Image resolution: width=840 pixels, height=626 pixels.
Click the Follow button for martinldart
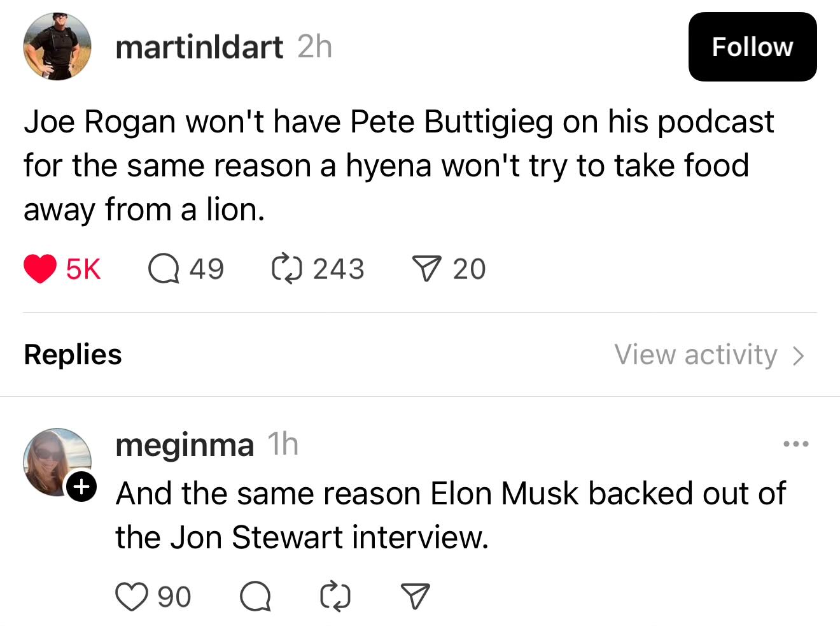coord(752,47)
